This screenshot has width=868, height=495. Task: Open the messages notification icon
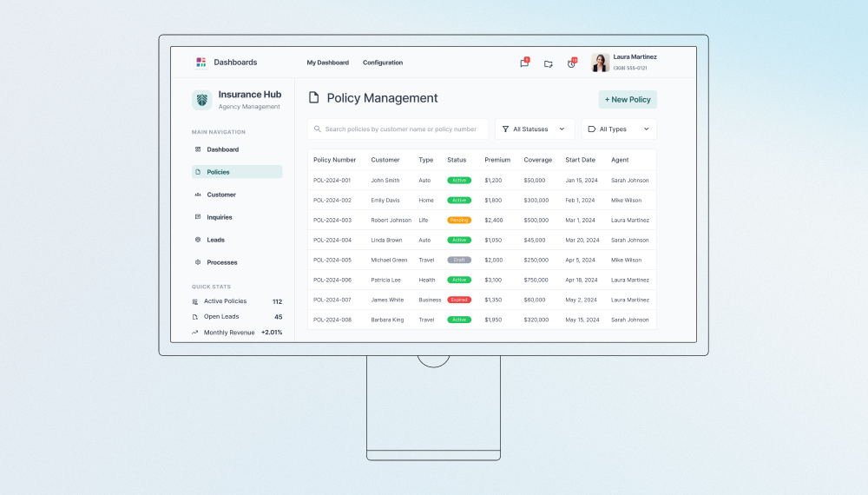pos(524,63)
